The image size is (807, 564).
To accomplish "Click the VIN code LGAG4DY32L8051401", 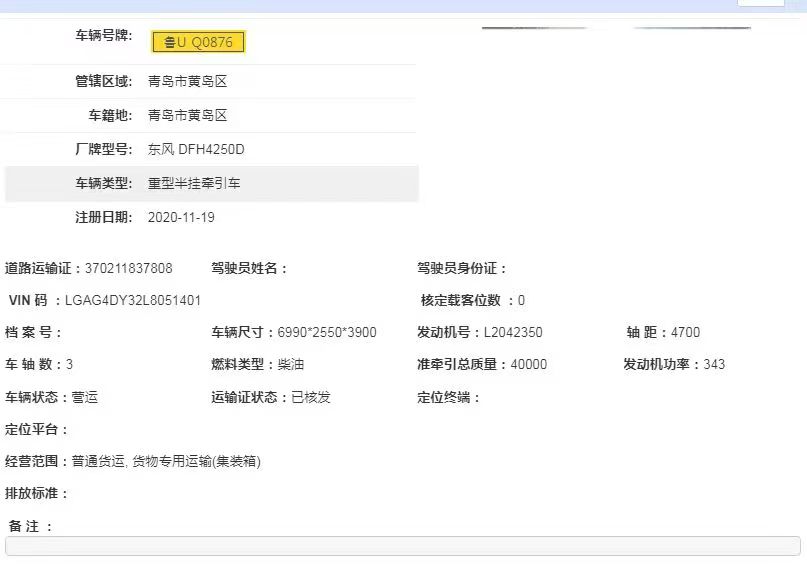I will (x=133, y=300).
